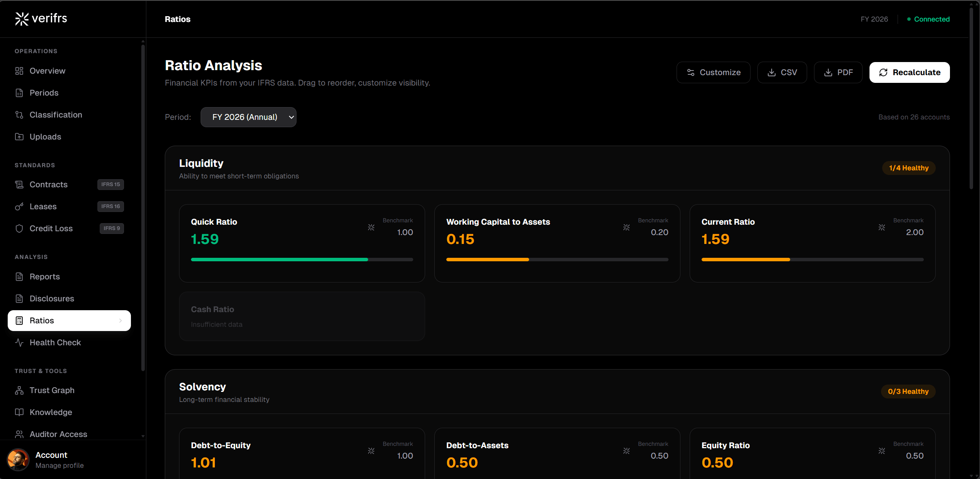This screenshot has width=980, height=479.
Task: Open the Trust Graph section
Action: click(52, 390)
